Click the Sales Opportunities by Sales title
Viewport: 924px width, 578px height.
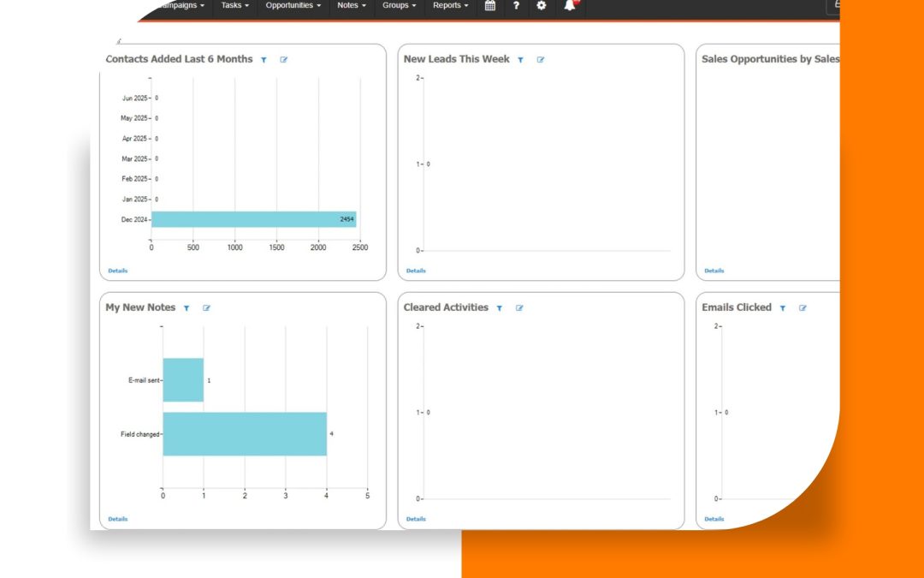[x=770, y=59]
